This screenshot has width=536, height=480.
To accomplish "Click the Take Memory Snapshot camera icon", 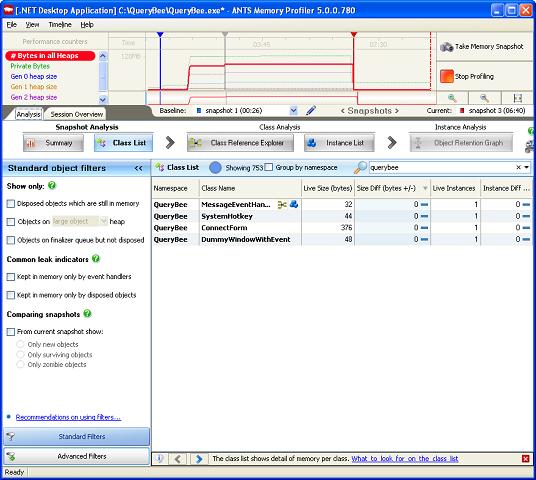I will pos(446,46).
